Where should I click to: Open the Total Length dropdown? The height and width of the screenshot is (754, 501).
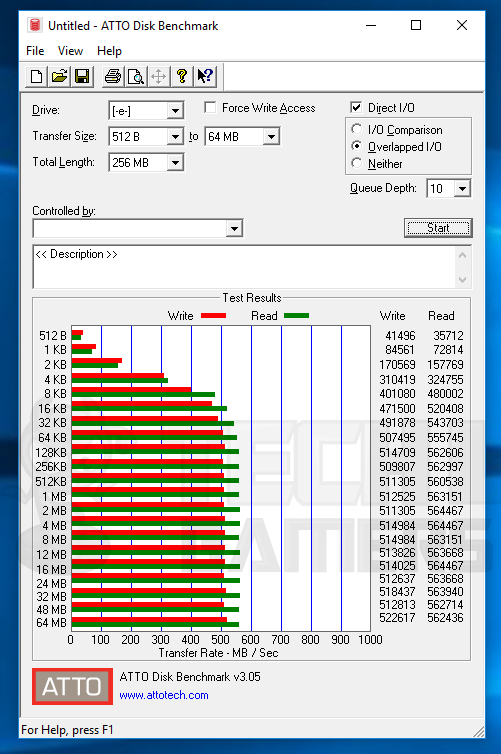175,163
